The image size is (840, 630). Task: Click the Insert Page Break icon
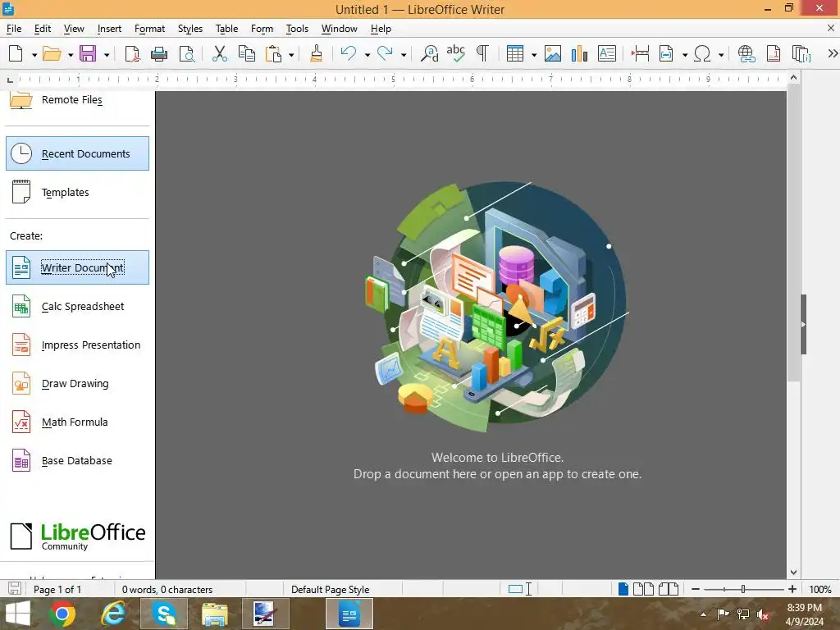pos(640,53)
